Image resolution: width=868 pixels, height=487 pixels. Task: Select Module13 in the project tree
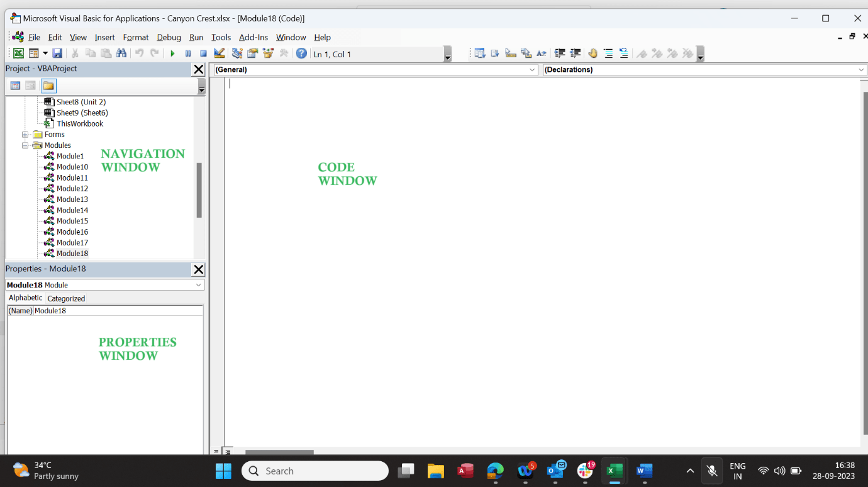[71, 199]
